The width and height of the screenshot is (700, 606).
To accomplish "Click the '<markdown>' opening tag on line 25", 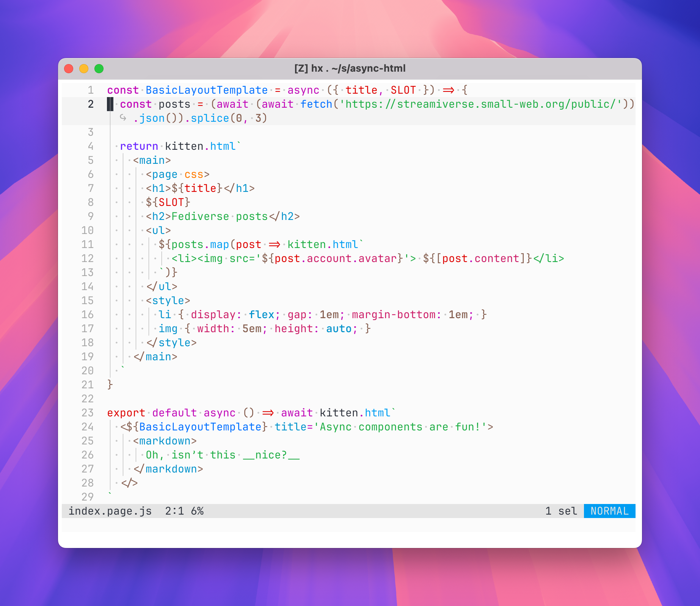I will coord(165,441).
